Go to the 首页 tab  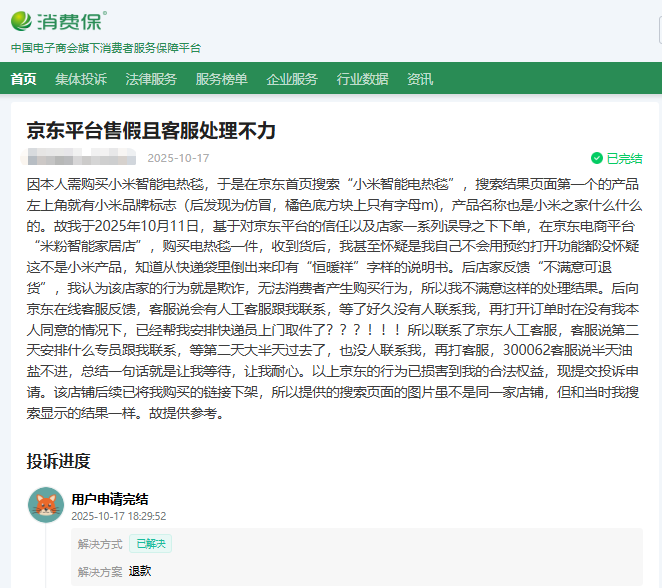point(24,80)
